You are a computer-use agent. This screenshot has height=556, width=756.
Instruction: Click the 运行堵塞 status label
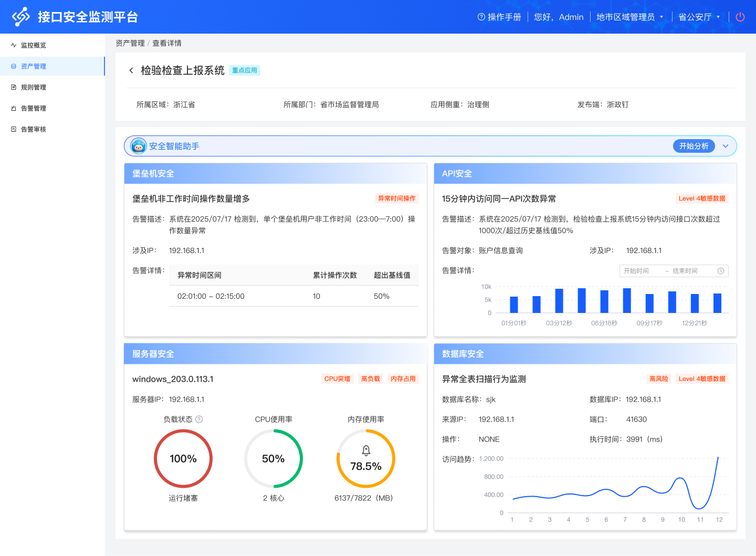(x=183, y=498)
